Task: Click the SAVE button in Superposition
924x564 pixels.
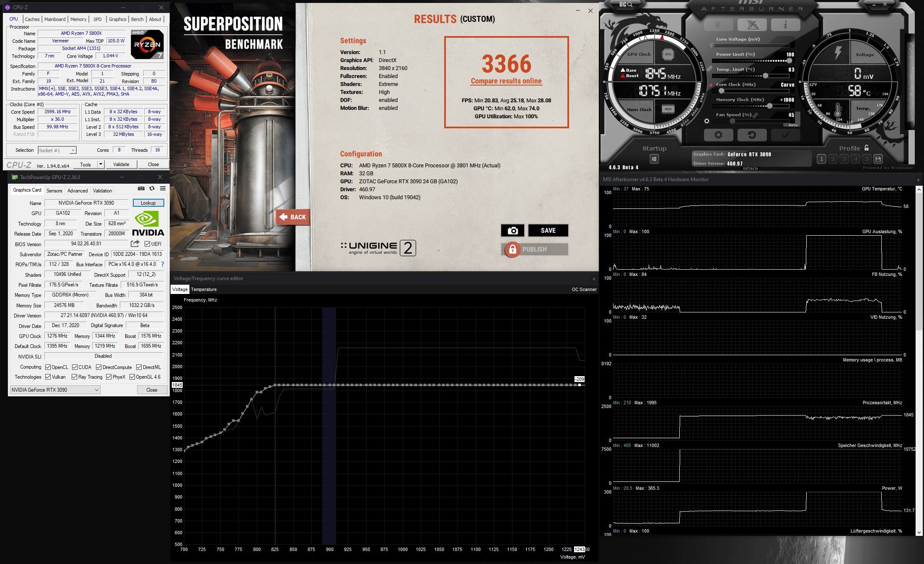Action: click(x=548, y=230)
